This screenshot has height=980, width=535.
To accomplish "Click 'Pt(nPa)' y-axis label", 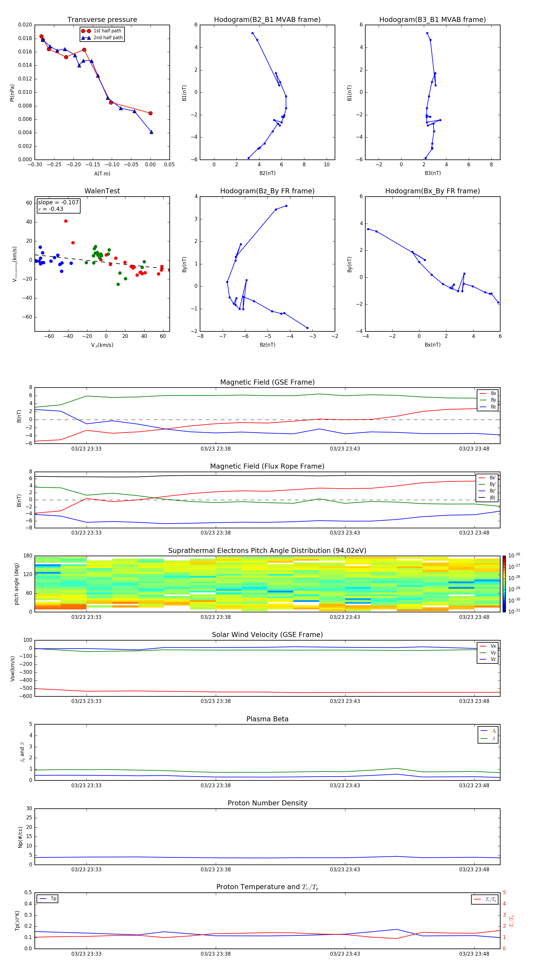I will point(12,92).
